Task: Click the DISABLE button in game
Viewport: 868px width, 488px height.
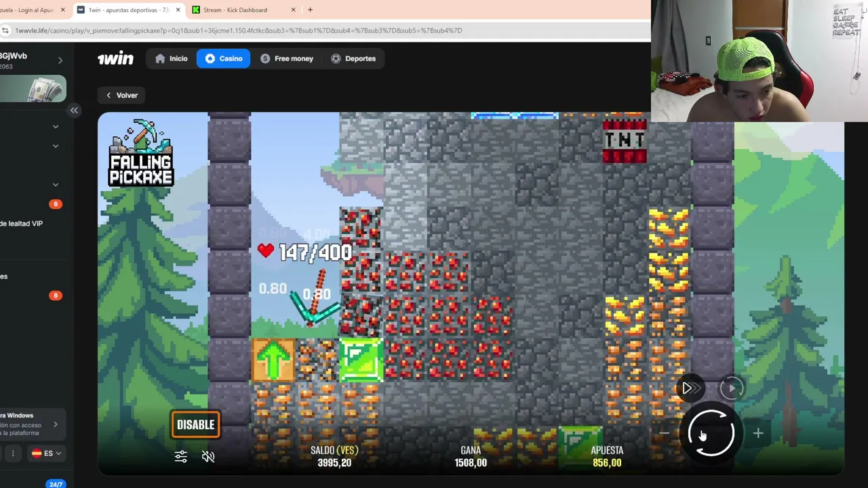Action: point(195,425)
